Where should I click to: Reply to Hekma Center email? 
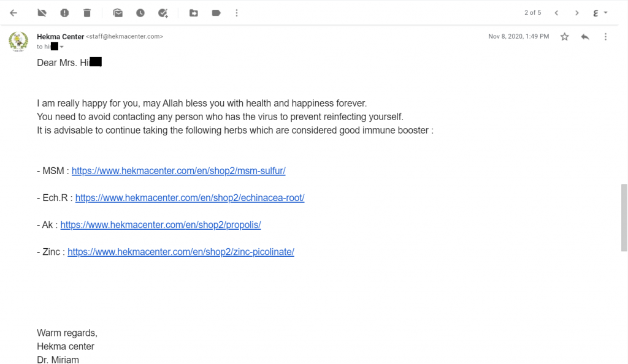click(x=585, y=37)
